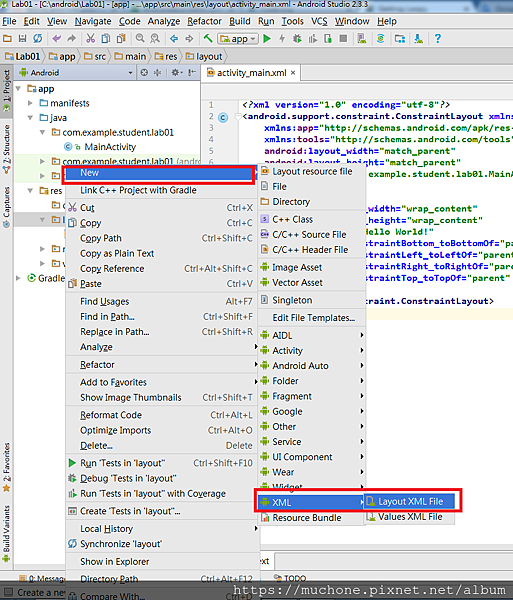Click the Undo arrow icon
The width and height of the screenshot is (513, 600).
(57, 39)
